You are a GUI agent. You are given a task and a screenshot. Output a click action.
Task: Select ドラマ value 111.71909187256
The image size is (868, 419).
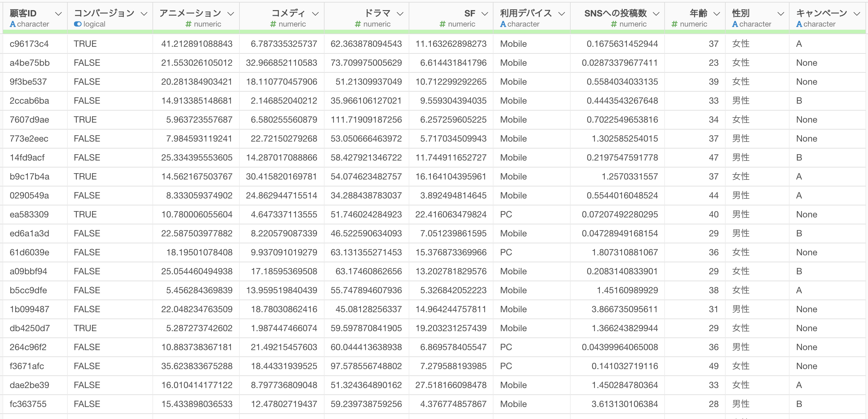[366, 120]
